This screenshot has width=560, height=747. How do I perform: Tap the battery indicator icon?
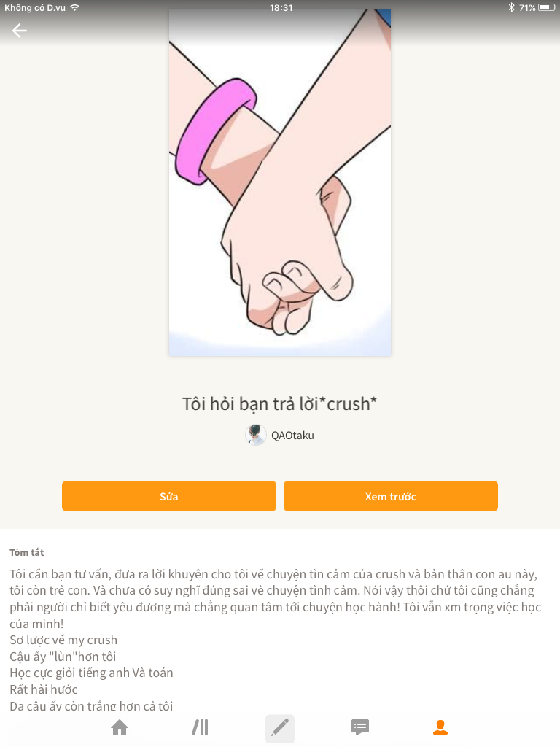(547, 7)
